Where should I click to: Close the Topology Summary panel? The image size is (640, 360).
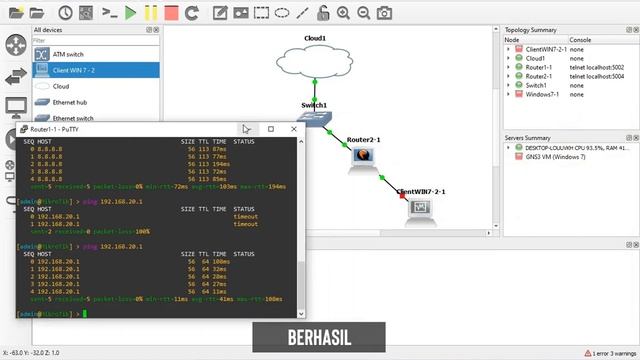[636, 30]
